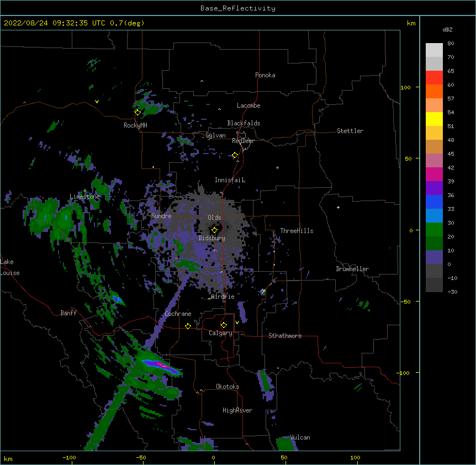The image size is (476, 465).
Task: Click the dBZ legend heading
Action: tap(447, 29)
